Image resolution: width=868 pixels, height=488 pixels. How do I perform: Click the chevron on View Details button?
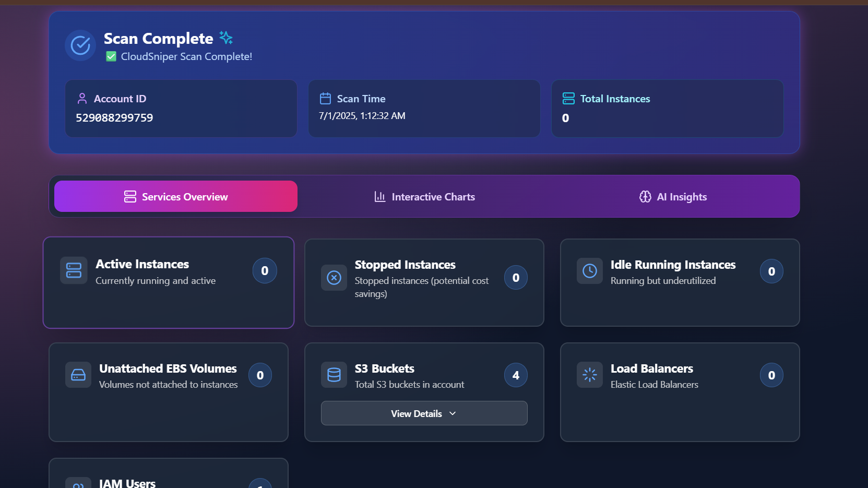[x=453, y=413]
